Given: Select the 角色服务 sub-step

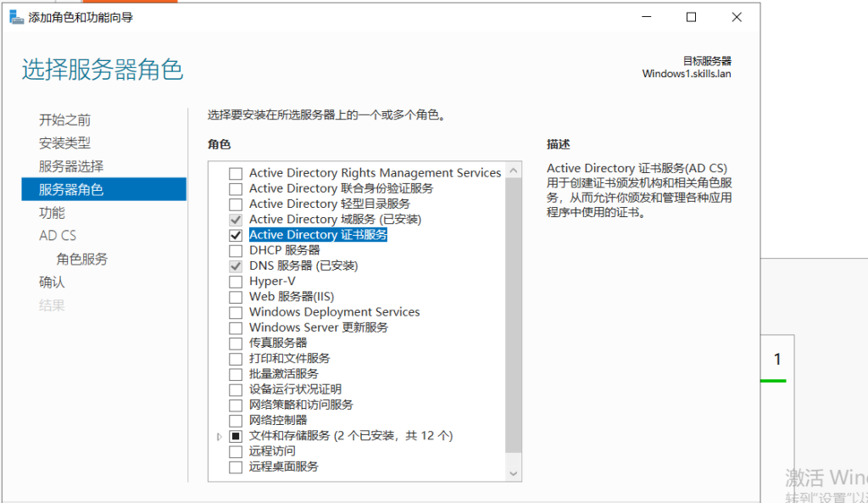Looking at the screenshot, I should [x=82, y=259].
